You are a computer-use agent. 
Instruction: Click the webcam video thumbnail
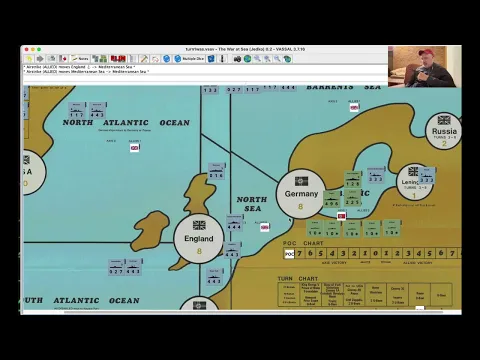pos(425,67)
